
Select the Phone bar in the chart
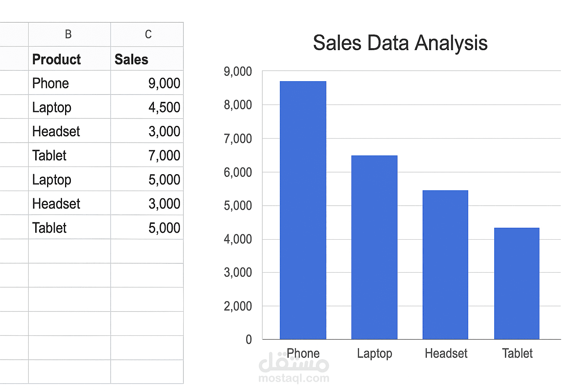tap(303, 211)
